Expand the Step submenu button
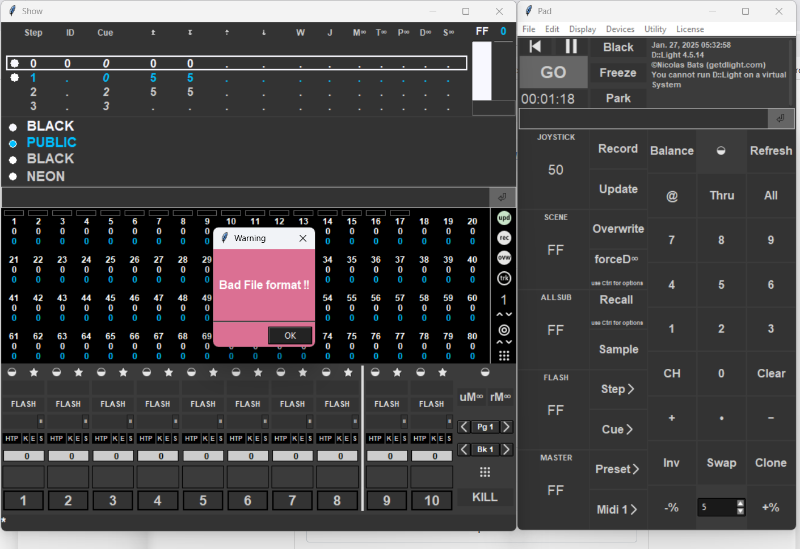Viewport: 800px width, 549px height. [x=617, y=389]
